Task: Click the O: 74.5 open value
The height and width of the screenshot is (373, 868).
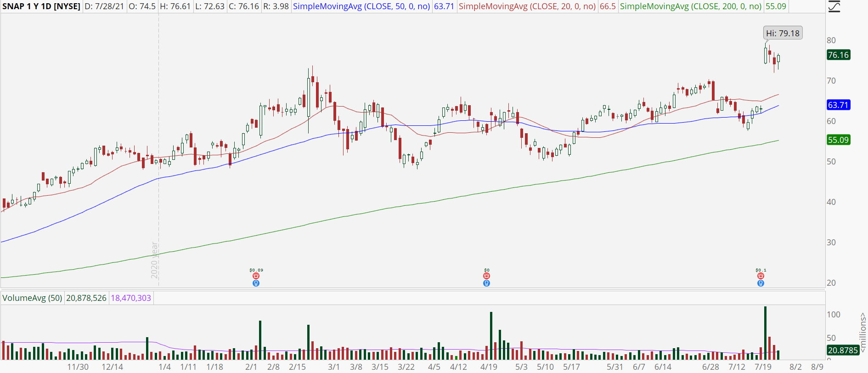Action: [x=142, y=6]
